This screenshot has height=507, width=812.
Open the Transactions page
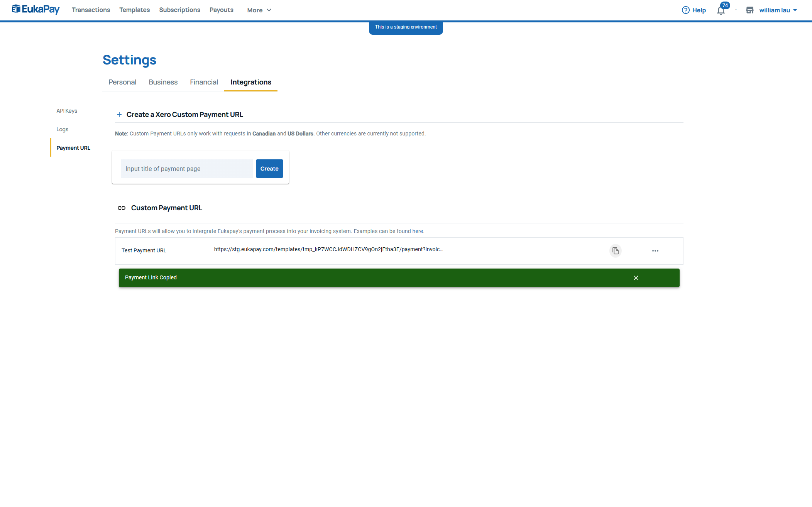pyautogui.click(x=91, y=10)
